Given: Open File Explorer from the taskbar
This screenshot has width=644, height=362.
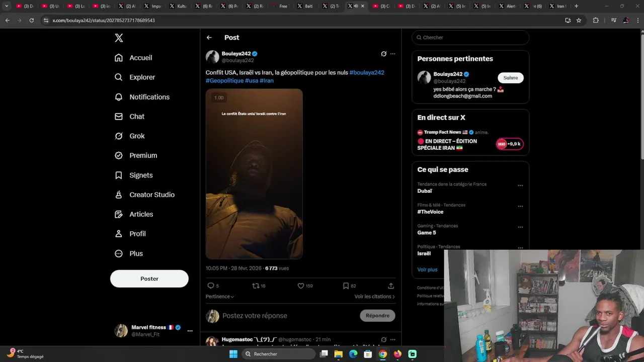Looking at the screenshot, I should (339, 354).
